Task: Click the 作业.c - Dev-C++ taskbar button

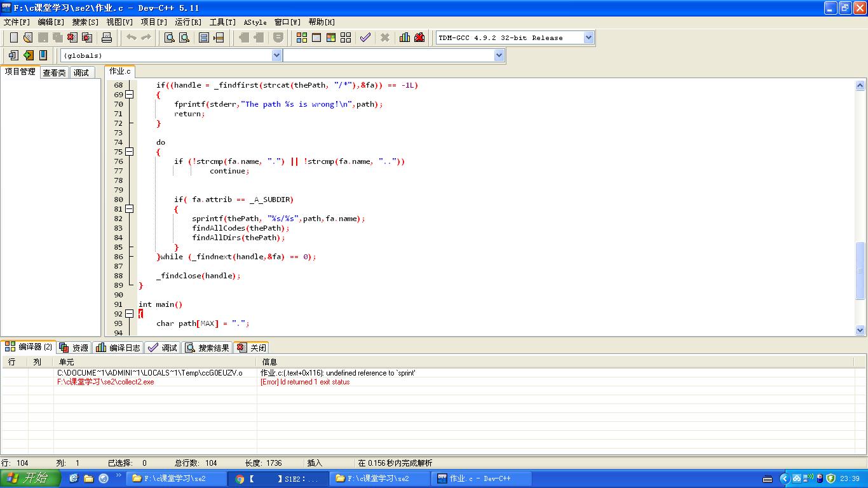Action: pyautogui.click(x=483, y=478)
